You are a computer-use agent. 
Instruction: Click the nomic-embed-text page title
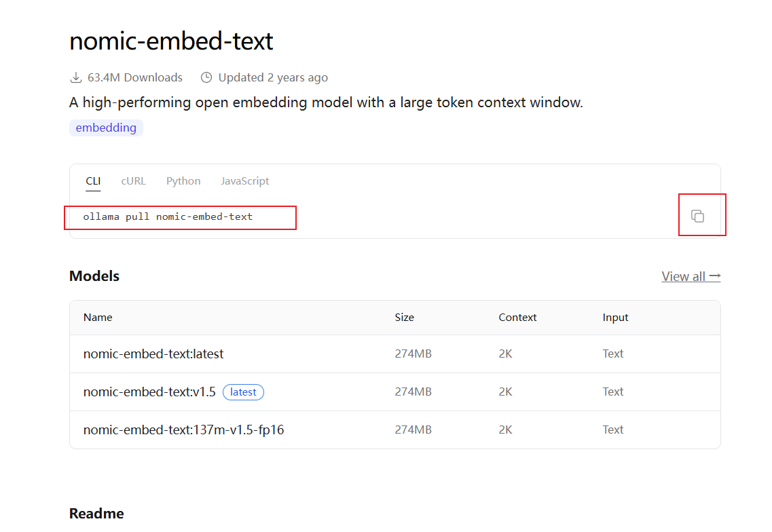coord(171,41)
